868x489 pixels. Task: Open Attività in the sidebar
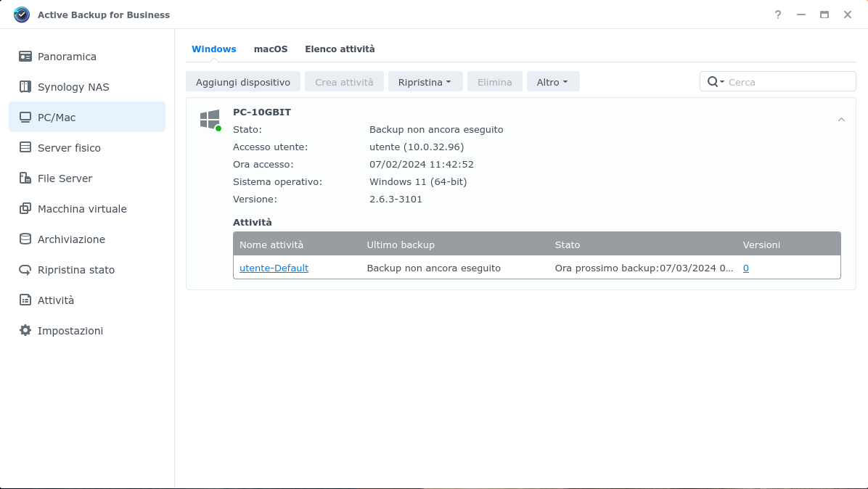[x=87, y=300]
